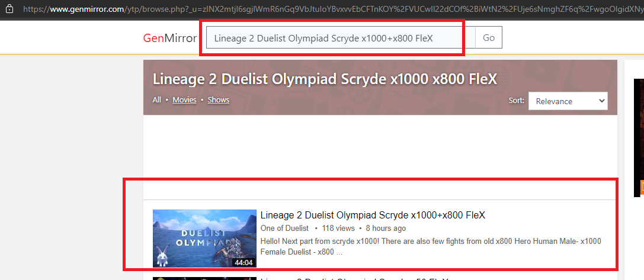
Task: Open the GenMirror logo homepage link
Action: click(x=170, y=38)
